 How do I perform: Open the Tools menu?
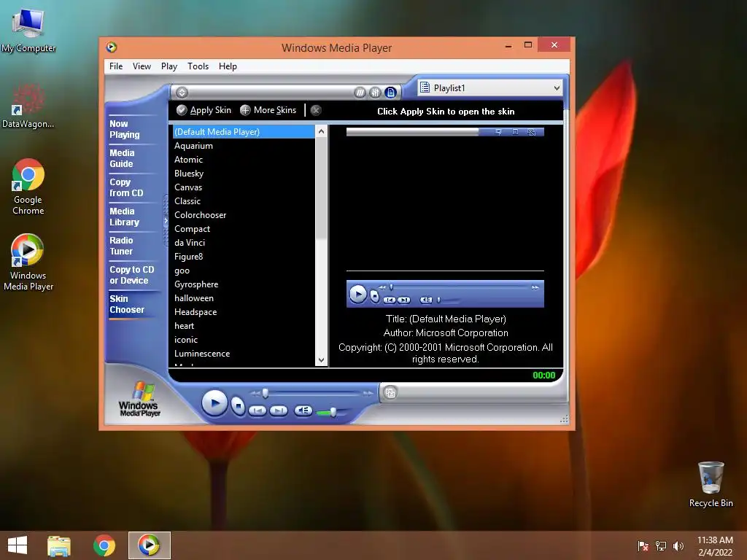click(x=198, y=66)
